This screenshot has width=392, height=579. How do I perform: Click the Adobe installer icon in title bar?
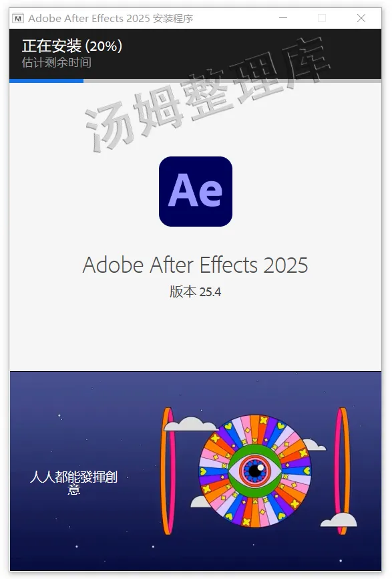coord(18,18)
